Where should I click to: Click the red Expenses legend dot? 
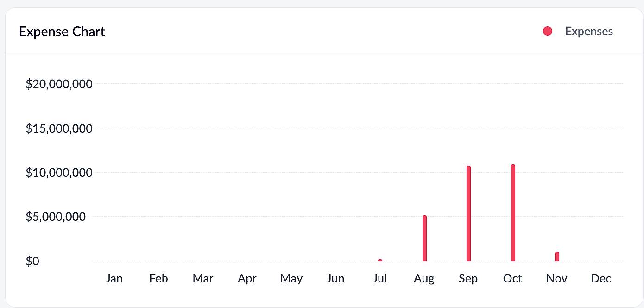pyautogui.click(x=548, y=32)
